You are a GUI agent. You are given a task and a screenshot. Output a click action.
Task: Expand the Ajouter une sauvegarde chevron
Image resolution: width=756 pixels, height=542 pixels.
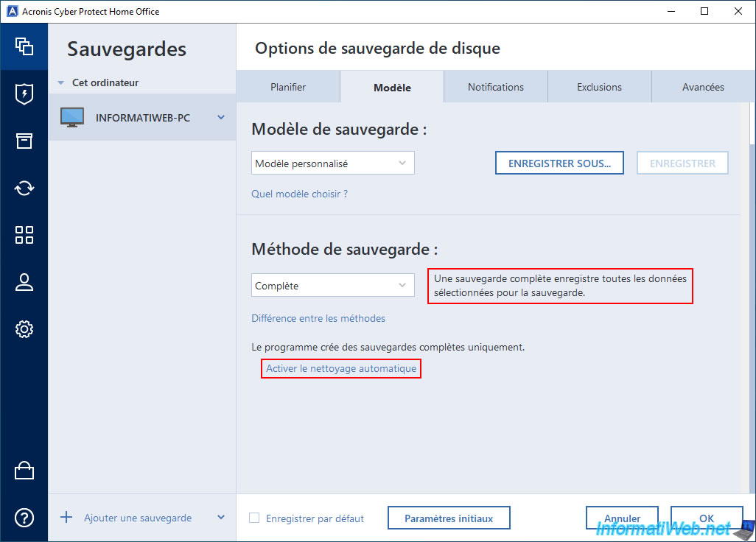coord(221,517)
